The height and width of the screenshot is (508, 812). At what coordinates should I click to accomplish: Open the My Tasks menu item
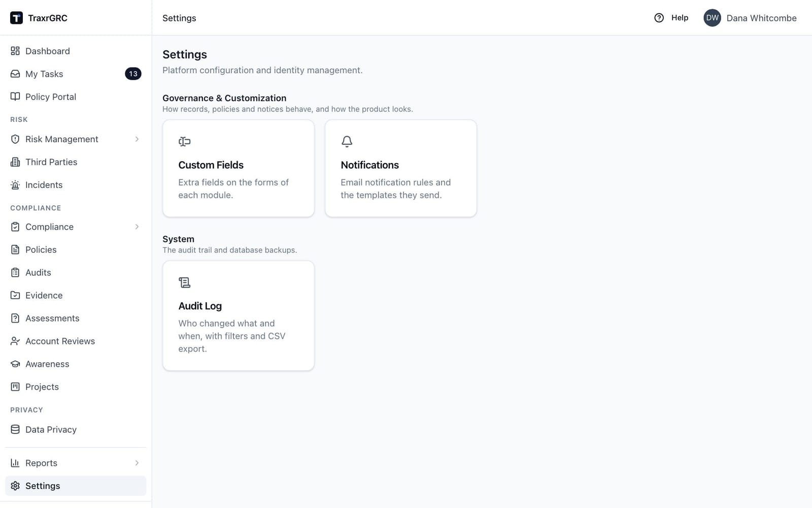(x=76, y=74)
